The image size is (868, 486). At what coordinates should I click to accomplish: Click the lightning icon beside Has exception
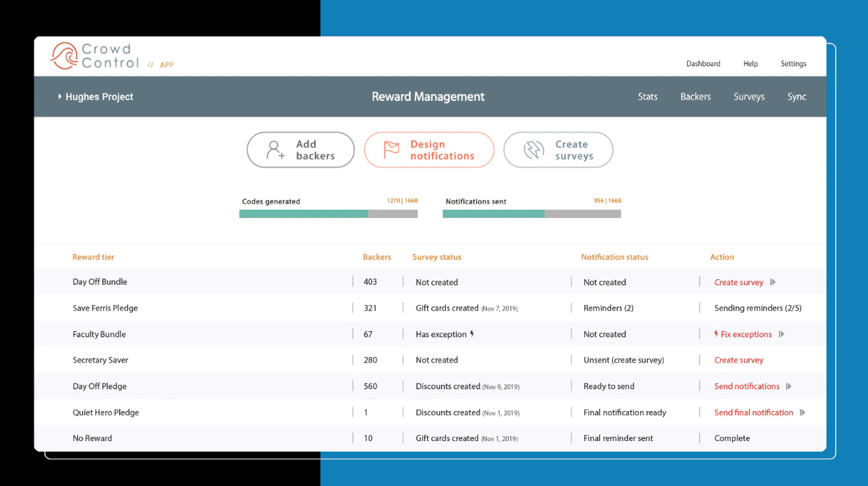click(x=472, y=334)
